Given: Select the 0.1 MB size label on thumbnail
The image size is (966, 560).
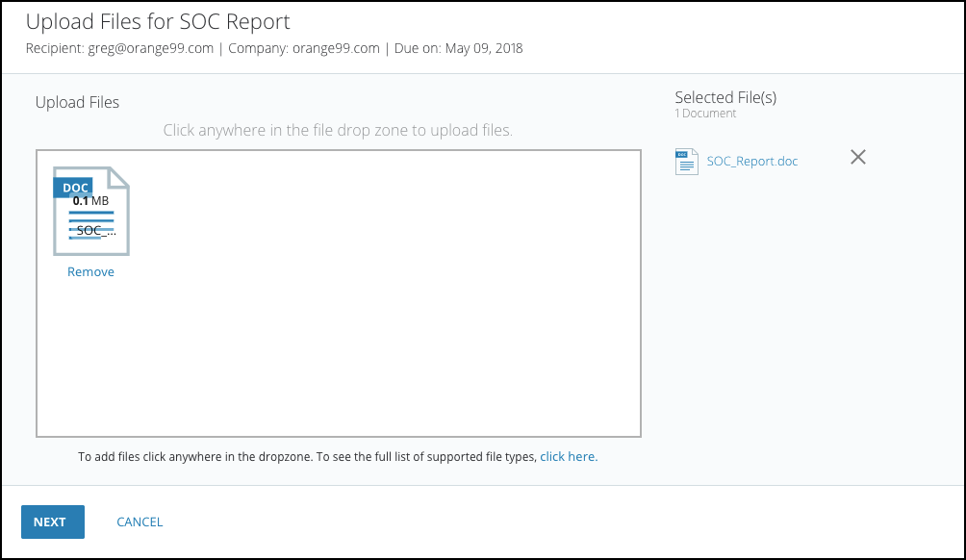Looking at the screenshot, I should pyautogui.click(x=90, y=201).
